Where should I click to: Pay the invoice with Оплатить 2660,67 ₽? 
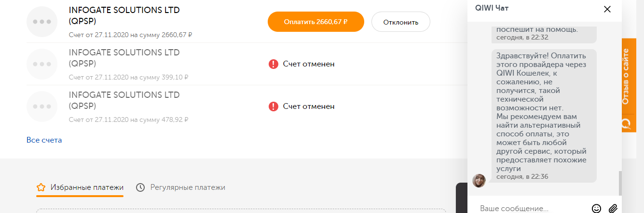click(x=315, y=22)
